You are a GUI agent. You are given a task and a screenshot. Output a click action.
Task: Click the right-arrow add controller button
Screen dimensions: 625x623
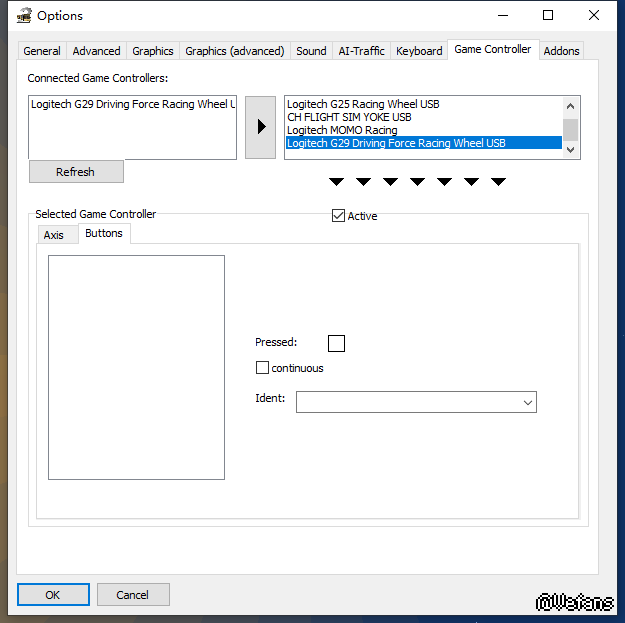[260, 127]
